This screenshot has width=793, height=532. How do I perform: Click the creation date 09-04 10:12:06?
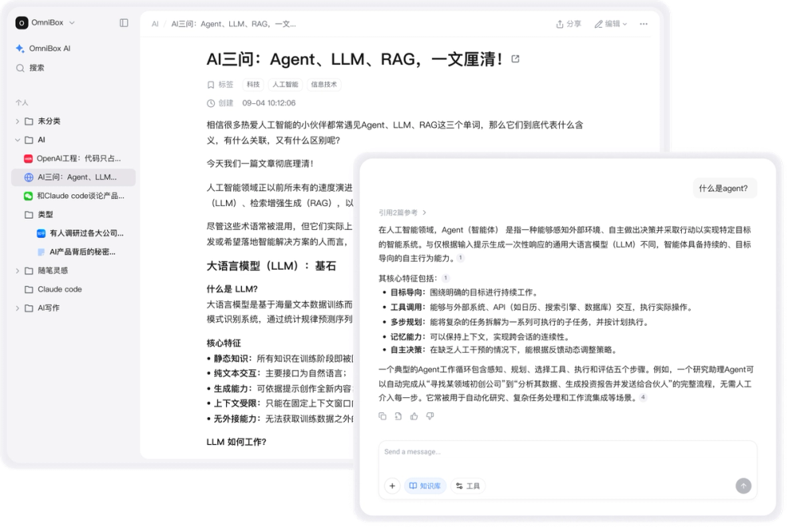(x=269, y=104)
